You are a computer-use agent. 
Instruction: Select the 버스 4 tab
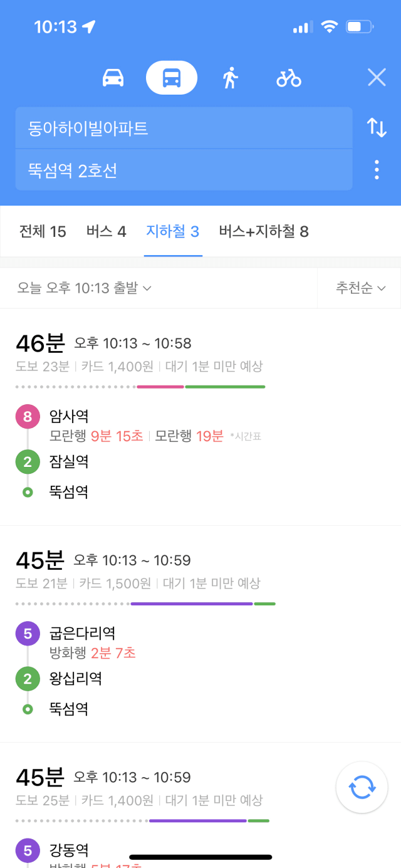click(x=107, y=232)
